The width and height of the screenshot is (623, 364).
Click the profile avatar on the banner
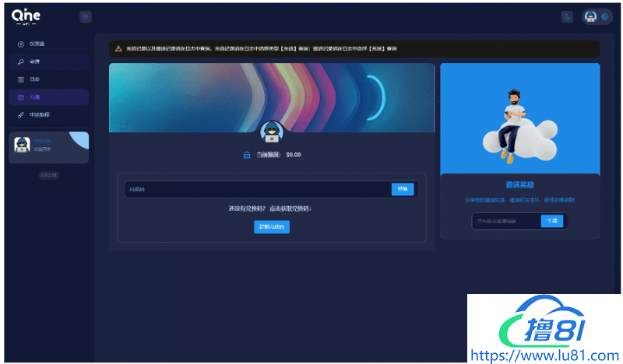[272, 131]
